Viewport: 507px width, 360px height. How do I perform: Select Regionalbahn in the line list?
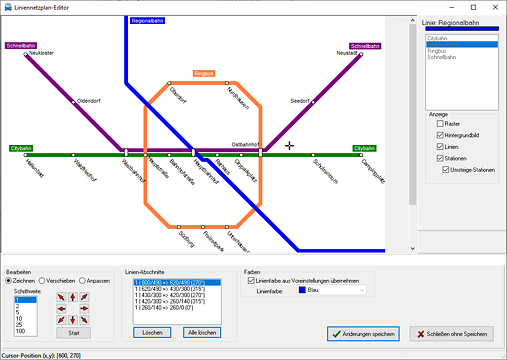tap(462, 44)
